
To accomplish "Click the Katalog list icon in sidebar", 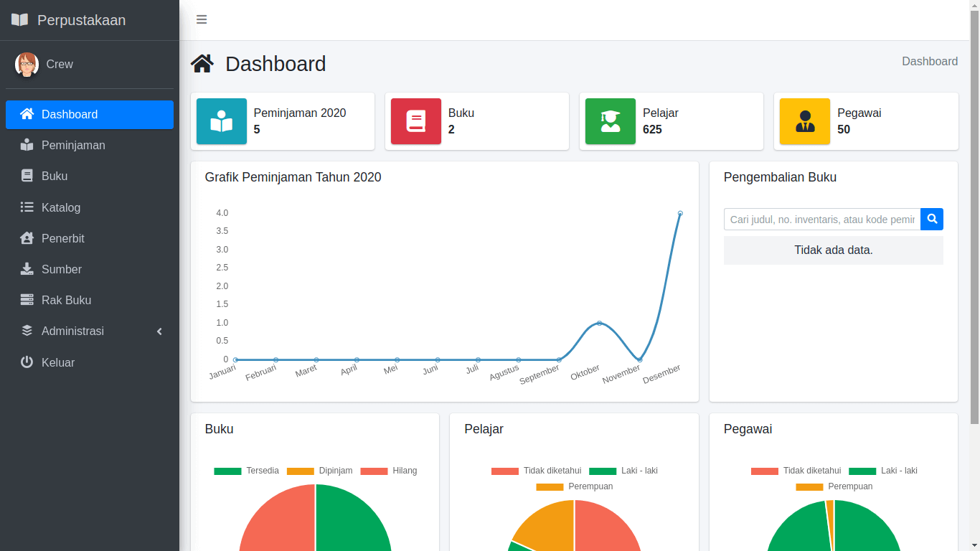I will pyautogui.click(x=27, y=207).
